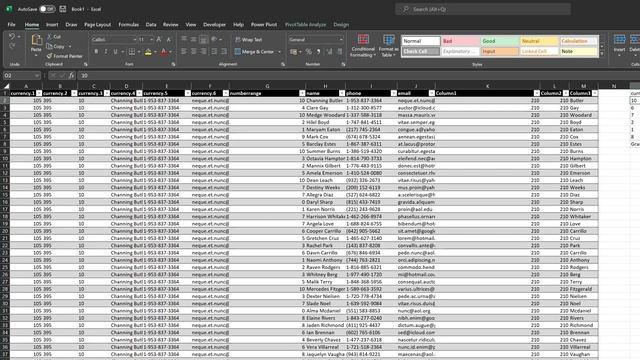640x360 pixels.
Task: Select the cell containing Clare Gay
Action: [325, 108]
